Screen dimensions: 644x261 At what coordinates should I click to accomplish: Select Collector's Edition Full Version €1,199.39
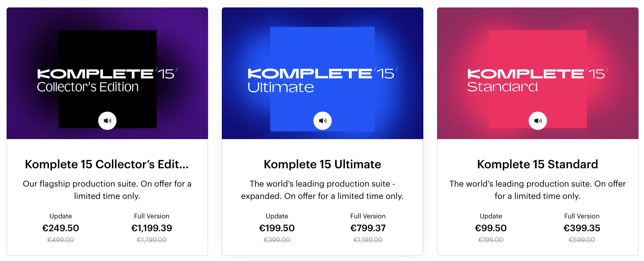(x=152, y=228)
